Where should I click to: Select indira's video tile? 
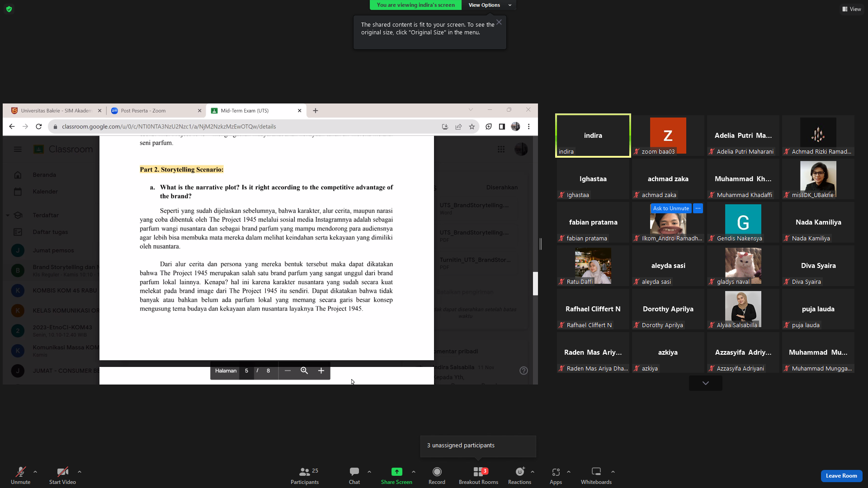[593, 136]
